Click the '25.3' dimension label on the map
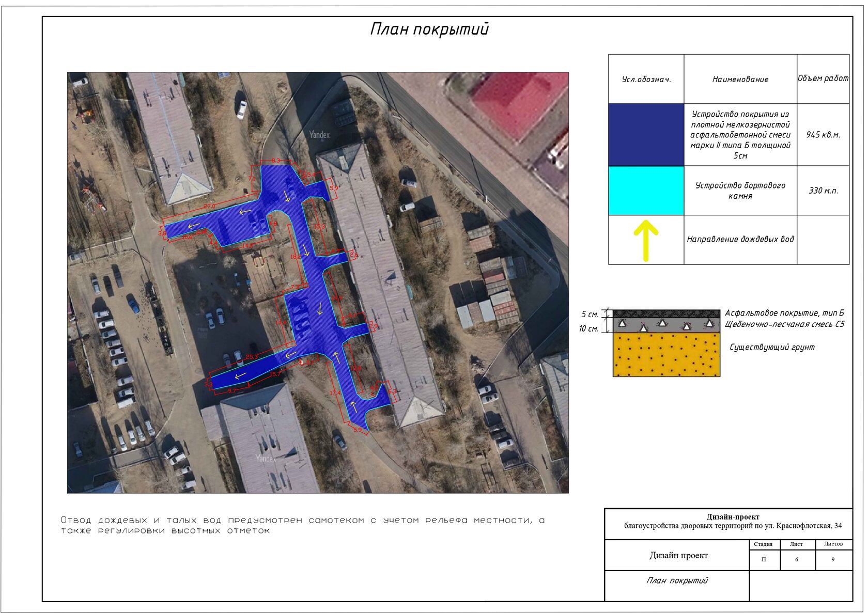 252,357
